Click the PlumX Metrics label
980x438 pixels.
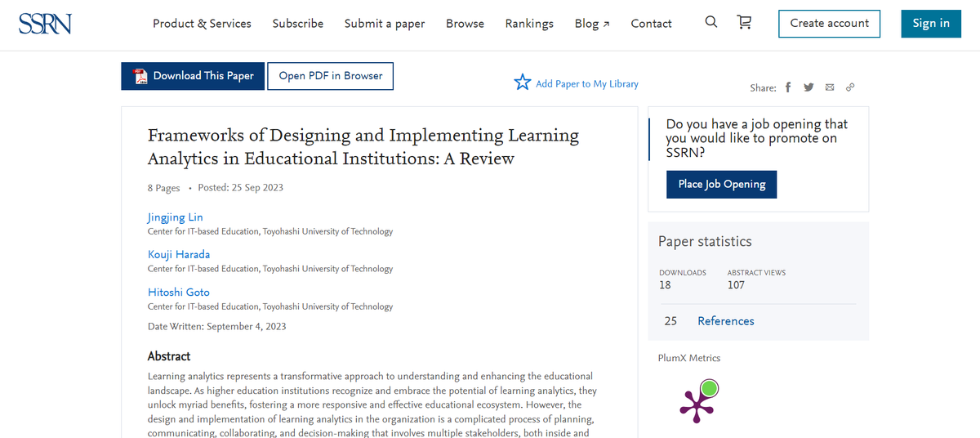pyautogui.click(x=689, y=358)
